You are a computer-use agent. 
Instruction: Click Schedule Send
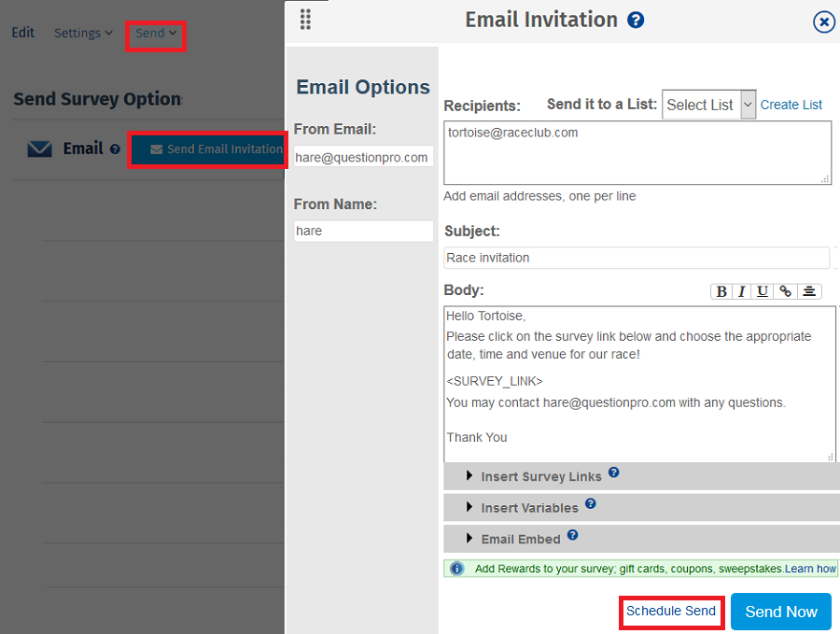(x=671, y=611)
